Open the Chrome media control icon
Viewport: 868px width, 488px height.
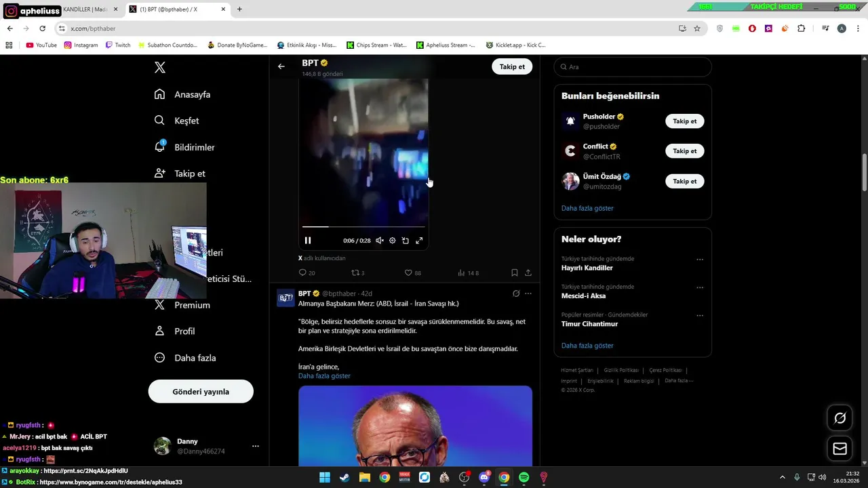[x=825, y=28]
